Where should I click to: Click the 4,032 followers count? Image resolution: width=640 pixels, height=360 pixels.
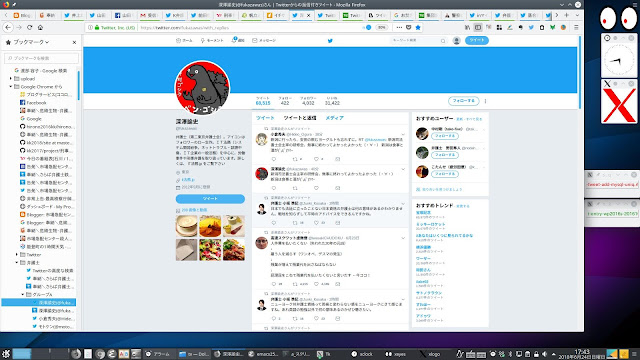click(308, 103)
